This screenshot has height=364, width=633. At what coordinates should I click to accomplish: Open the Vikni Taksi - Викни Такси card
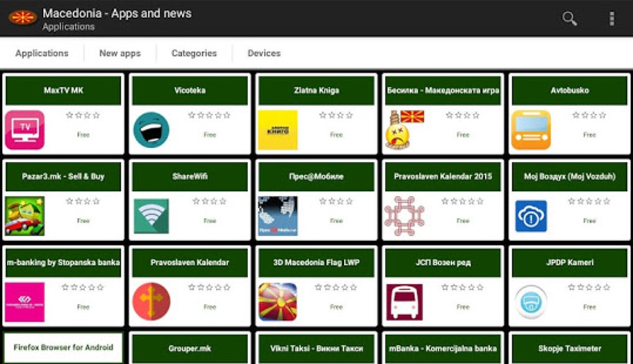pyautogui.click(x=316, y=348)
